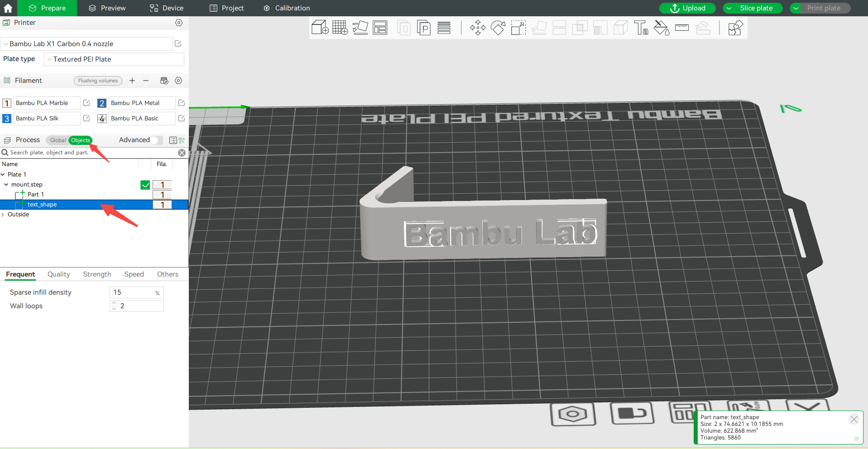Screen dimensions: 868x449
Task: Open Printer settings gear icon
Action: 179,23
